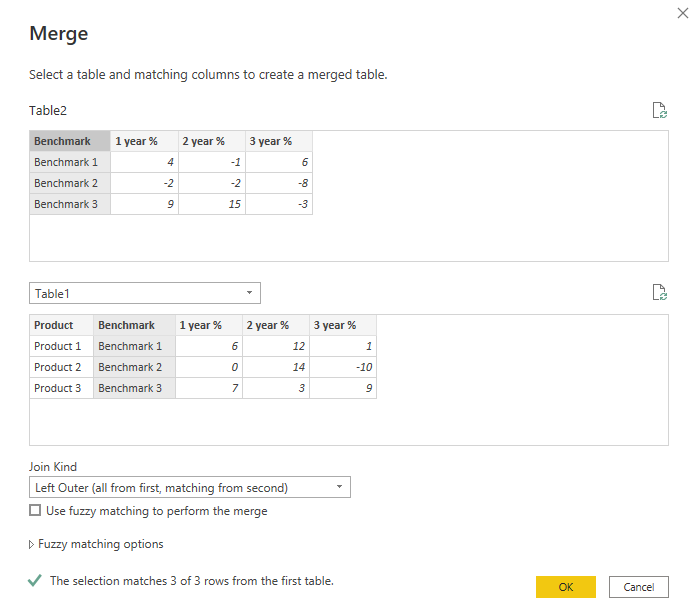Click the value -10 in Table1
Viewport: 689px width, 614px height.
(x=343, y=367)
